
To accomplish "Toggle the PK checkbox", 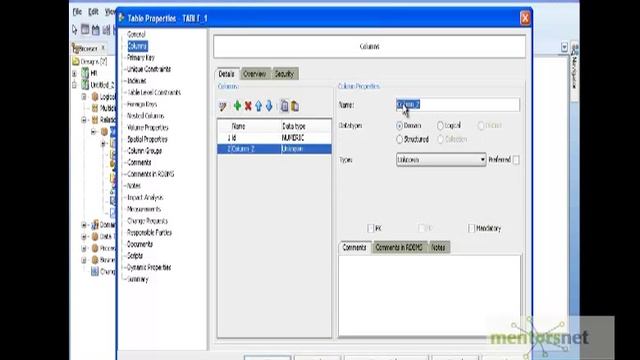I will click(x=371, y=228).
